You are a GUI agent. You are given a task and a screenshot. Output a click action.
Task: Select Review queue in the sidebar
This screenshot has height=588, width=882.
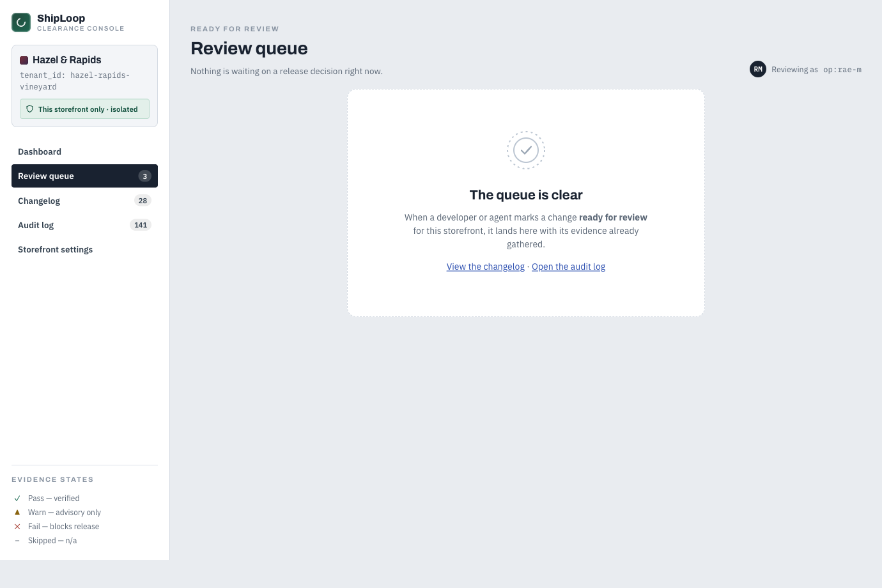84,176
